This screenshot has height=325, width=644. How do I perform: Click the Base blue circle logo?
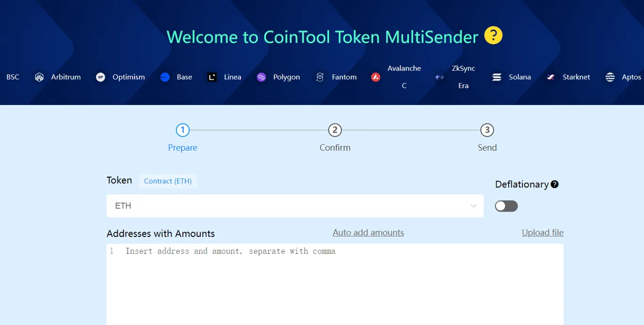[165, 77]
